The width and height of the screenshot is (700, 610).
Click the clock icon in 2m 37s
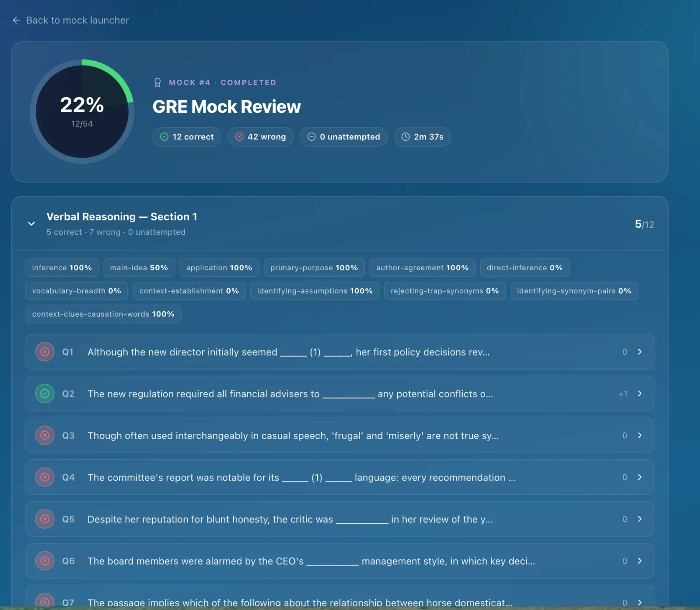pyautogui.click(x=406, y=137)
